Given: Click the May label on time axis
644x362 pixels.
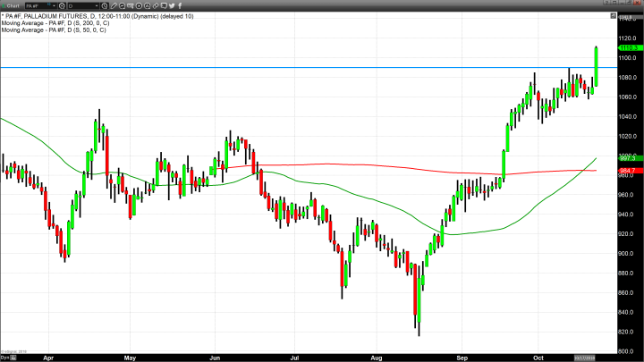Looking at the screenshot, I should coord(130,358).
